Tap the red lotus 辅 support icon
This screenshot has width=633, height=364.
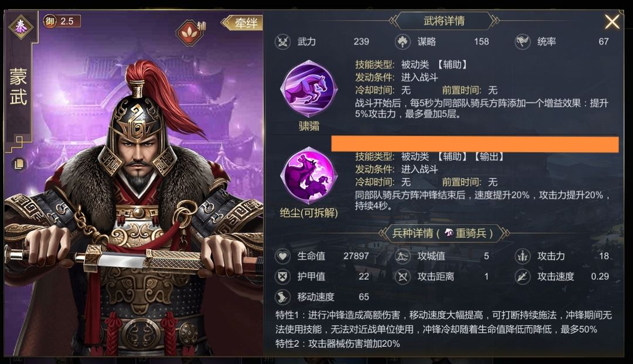point(188,32)
